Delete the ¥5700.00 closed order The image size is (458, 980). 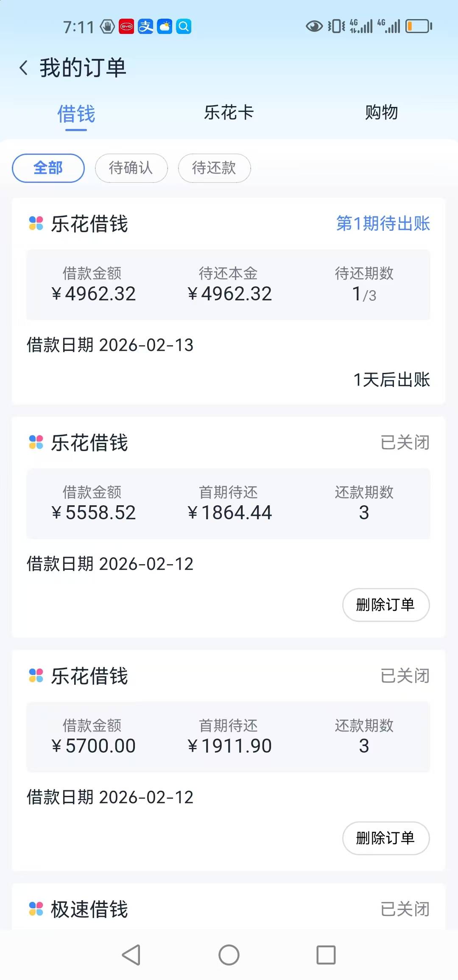pyautogui.click(x=385, y=838)
